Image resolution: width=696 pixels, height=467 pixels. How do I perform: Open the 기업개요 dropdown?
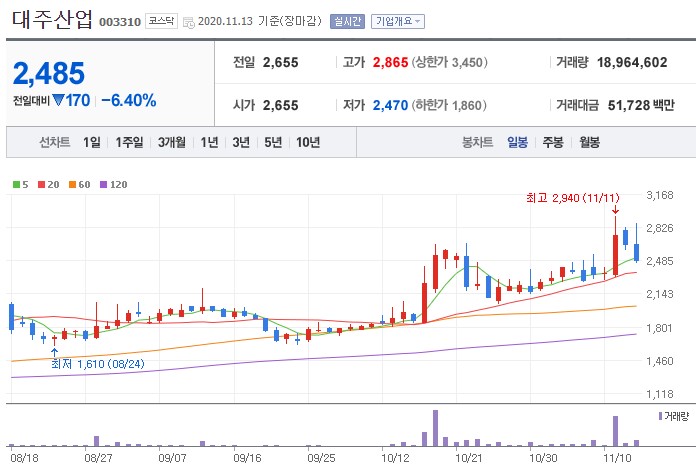click(x=398, y=21)
